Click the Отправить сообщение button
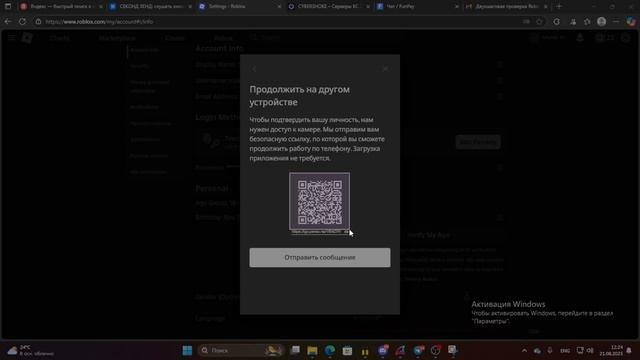 320,258
